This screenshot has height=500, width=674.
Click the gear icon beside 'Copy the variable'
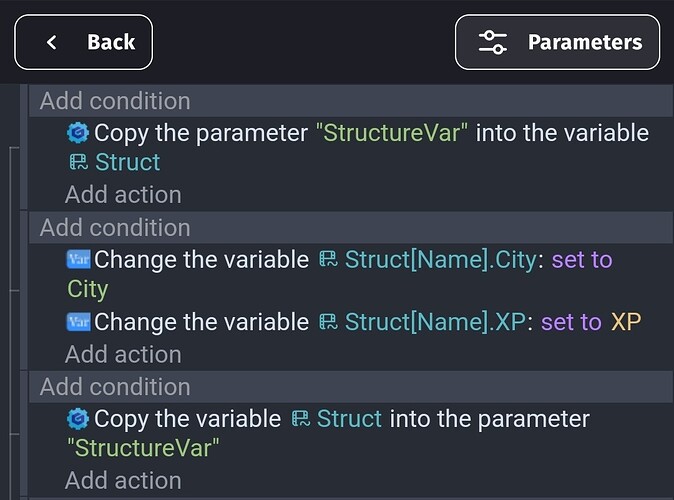click(78, 419)
